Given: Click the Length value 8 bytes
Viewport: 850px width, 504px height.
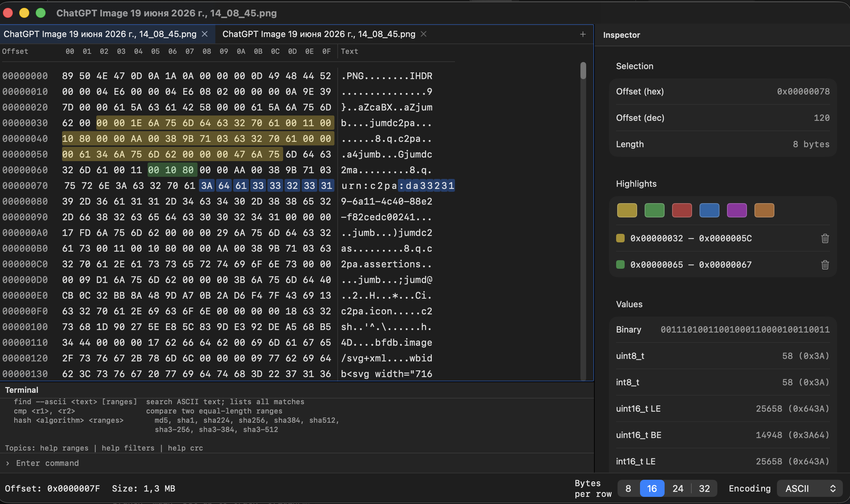Looking at the screenshot, I should click(x=811, y=144).
